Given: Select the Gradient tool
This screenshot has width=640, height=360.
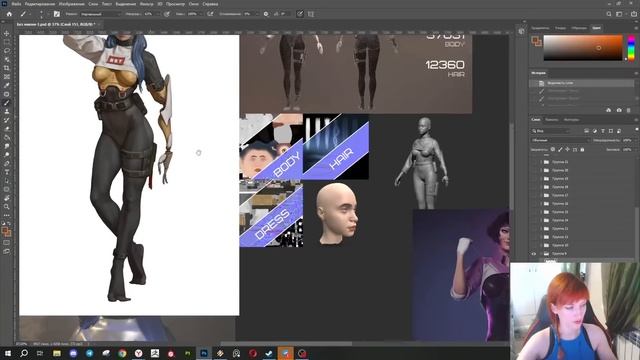Looking at the screenshot, I should pyautogui.click(x=7, y=138).
